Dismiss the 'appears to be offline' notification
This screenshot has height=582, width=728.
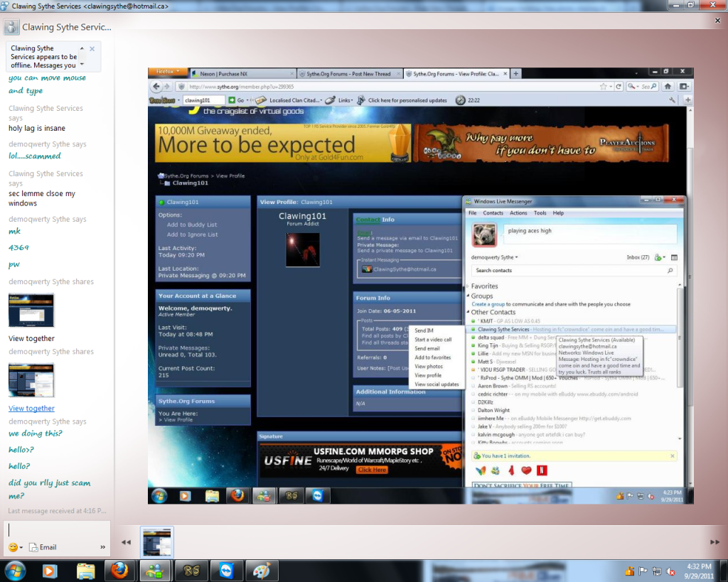click(92, 49)
